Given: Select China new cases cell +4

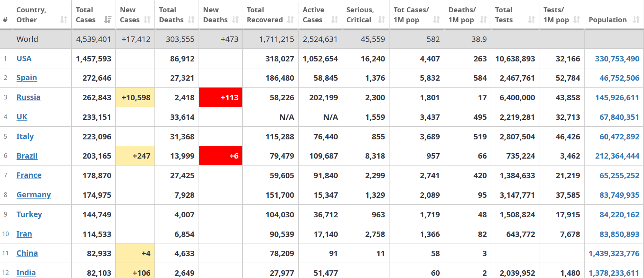Looking at the screenshot, I should (x=135, y=253).
